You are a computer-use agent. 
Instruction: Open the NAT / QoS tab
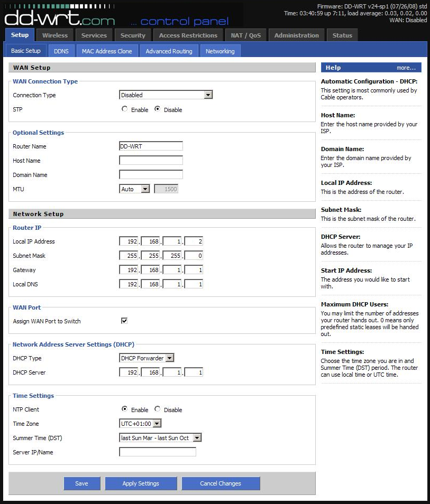[x=246, y=35]
